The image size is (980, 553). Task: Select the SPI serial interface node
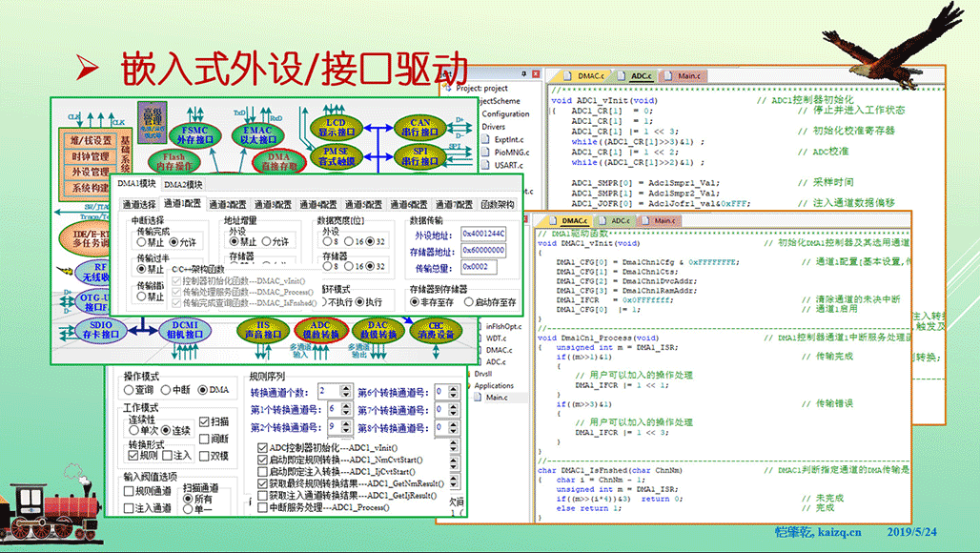[x=420, y=156]
